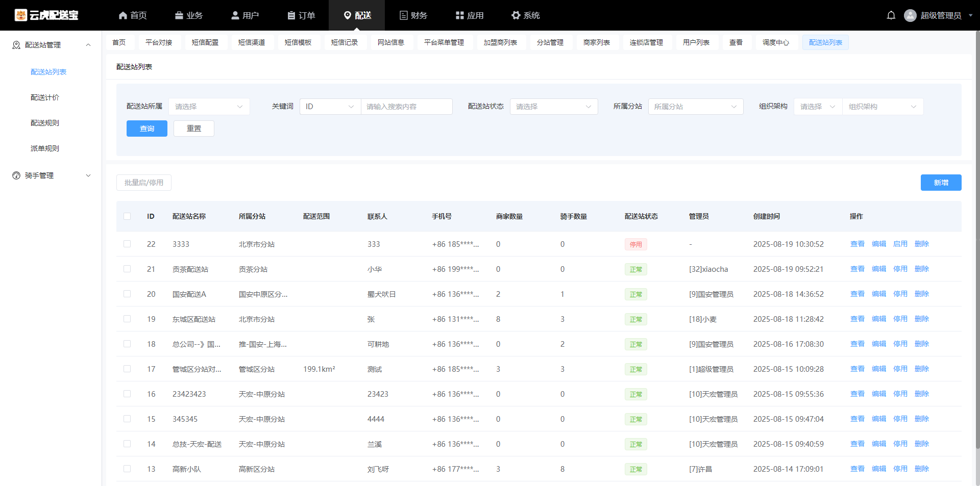Expand the 所属分站 dropdown
This screenshot has width=980, height=486.
[695, 107]
